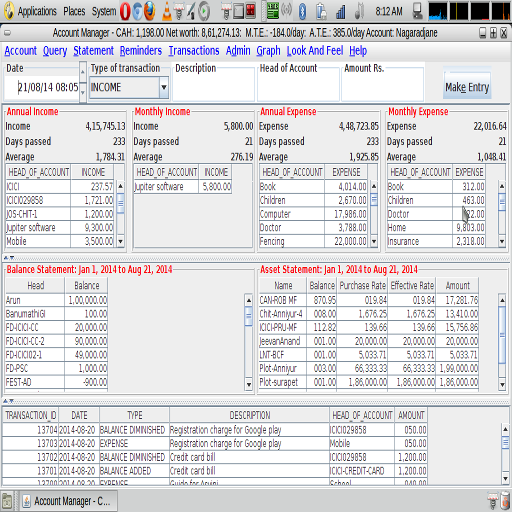Click into the Date field

tap(42, 87)
